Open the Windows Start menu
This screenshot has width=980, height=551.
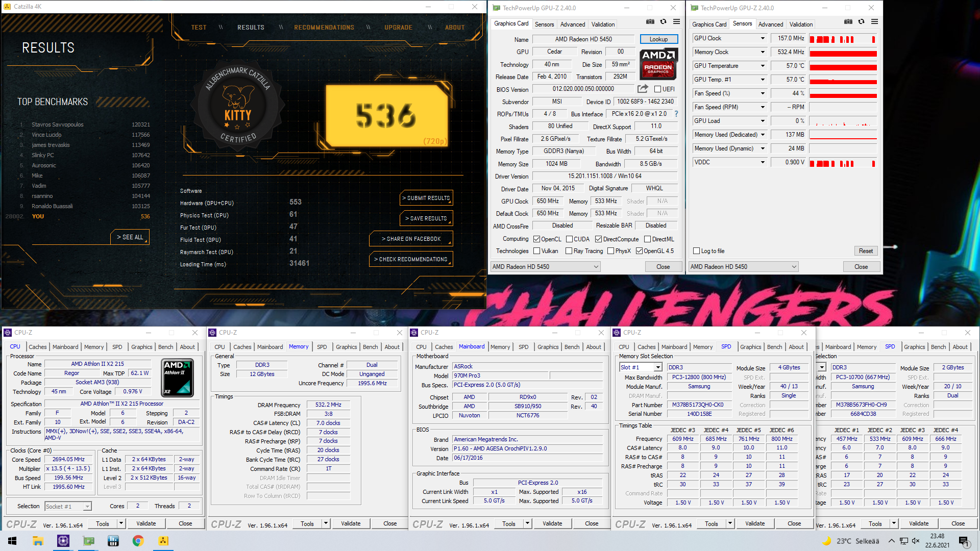[12, 541]
